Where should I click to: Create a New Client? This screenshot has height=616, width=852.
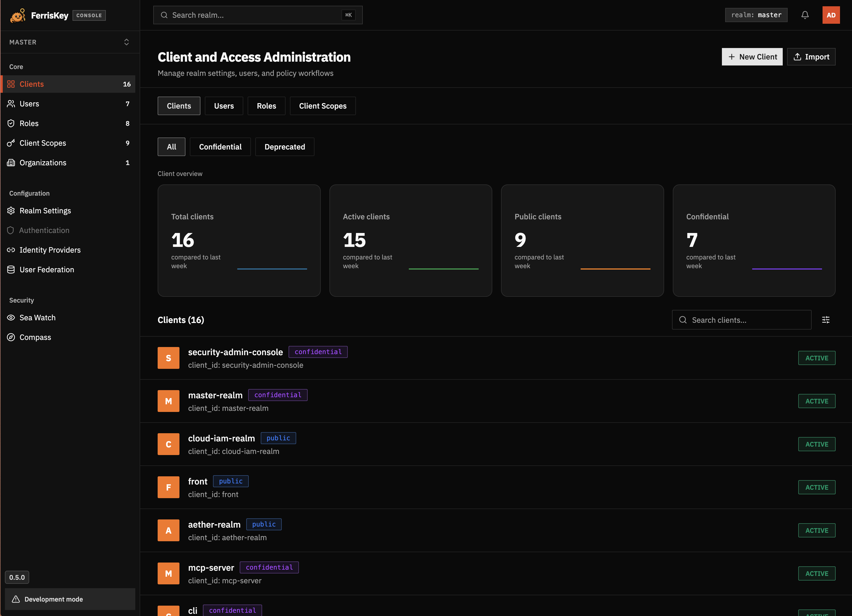(752, 57)
